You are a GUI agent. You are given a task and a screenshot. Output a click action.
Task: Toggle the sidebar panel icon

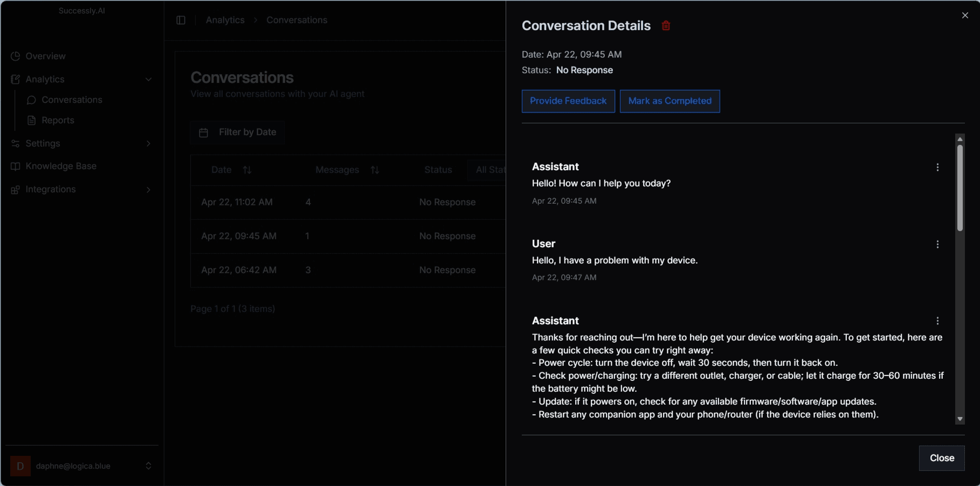point(181,20)
